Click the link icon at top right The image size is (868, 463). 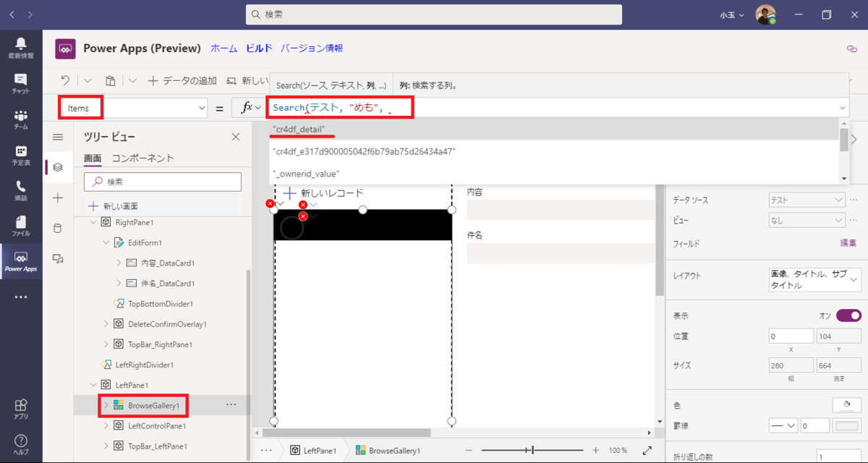(x=851, y=48)
